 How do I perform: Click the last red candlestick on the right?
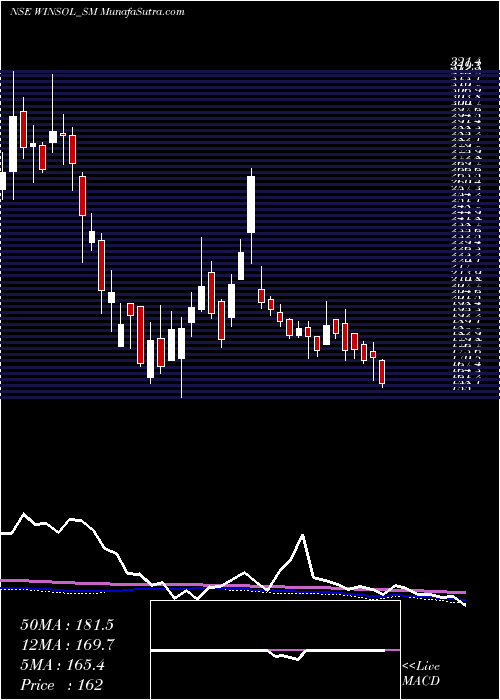click(382, 372)
